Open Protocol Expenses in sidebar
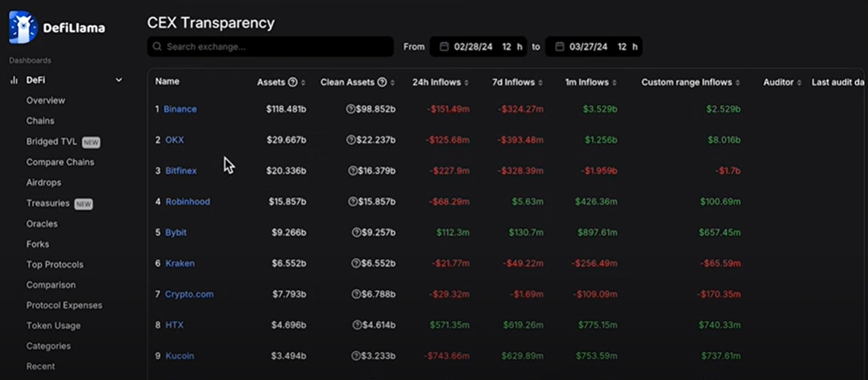Screen dimensions: 868x380 tap(64, 305)
